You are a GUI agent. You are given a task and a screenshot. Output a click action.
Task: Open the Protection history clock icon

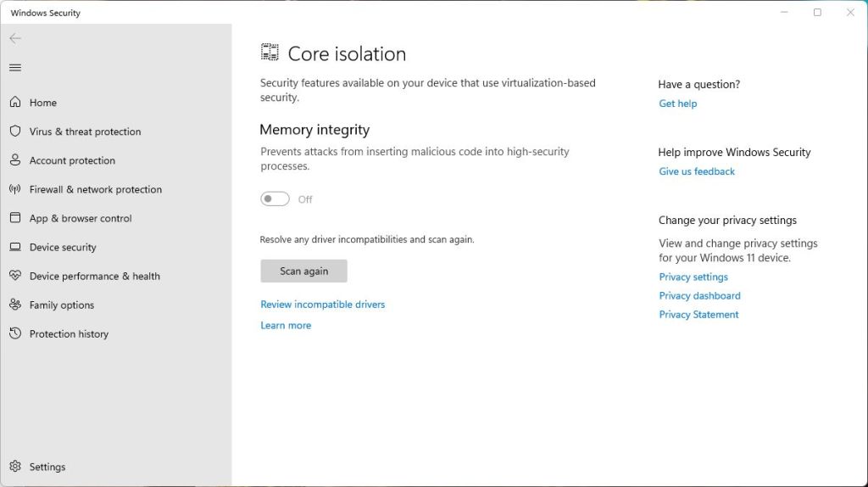pyautogui.click(x=15, y=333)
